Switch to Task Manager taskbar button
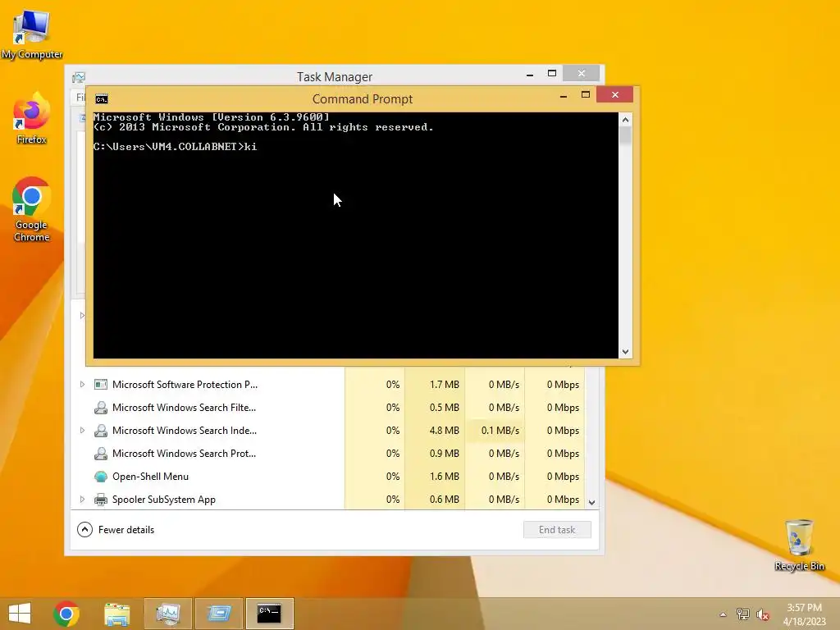Viewport: 840px width, 630px height. coord(167,614)
